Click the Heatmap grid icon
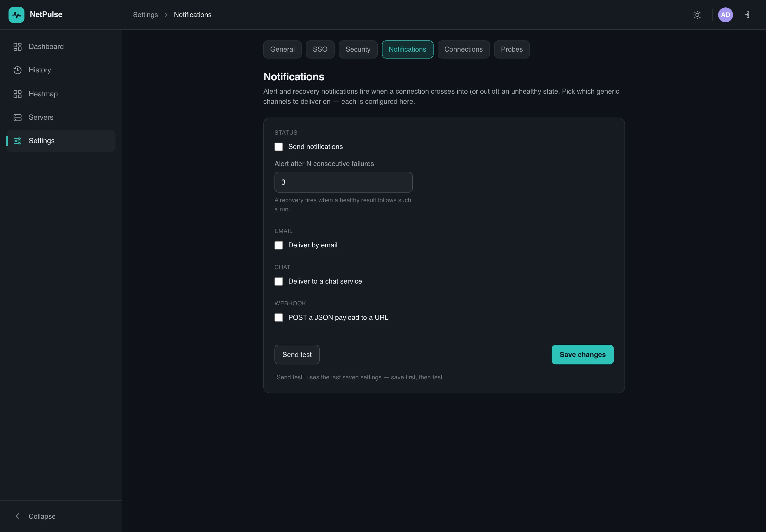Viewport: 766px width, 532px height. [17, 94]
